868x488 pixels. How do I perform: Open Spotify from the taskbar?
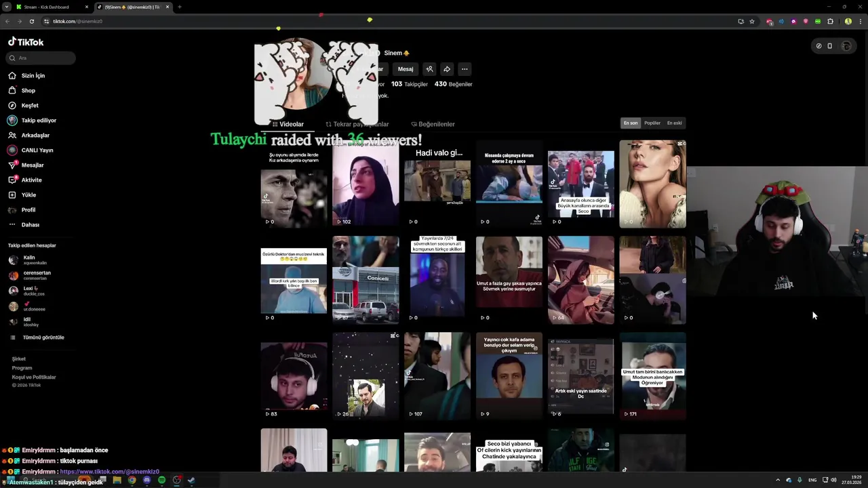[161, 481]
